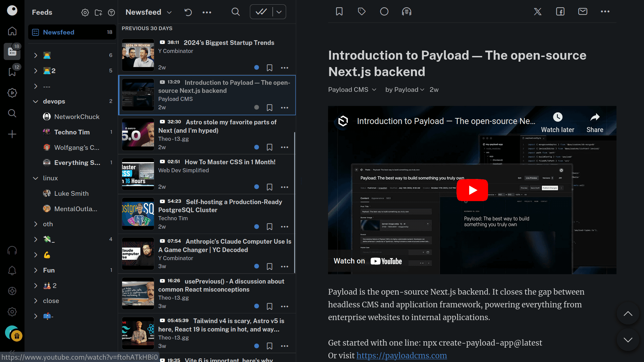This screenshot has height=362, width=644.
Task: Click Share in the video embed
Action: pyautogui.click(x=595, y=123)
